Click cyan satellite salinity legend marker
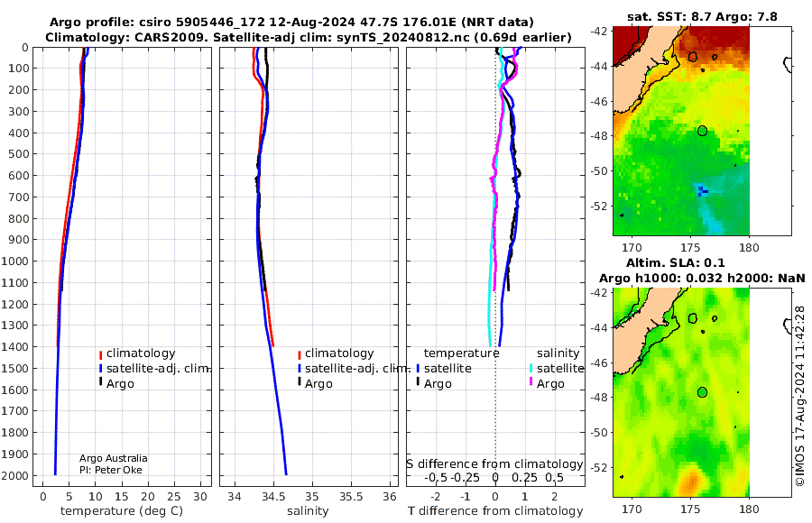This screenshot has width=812, height=523. [x=531, y=369]
